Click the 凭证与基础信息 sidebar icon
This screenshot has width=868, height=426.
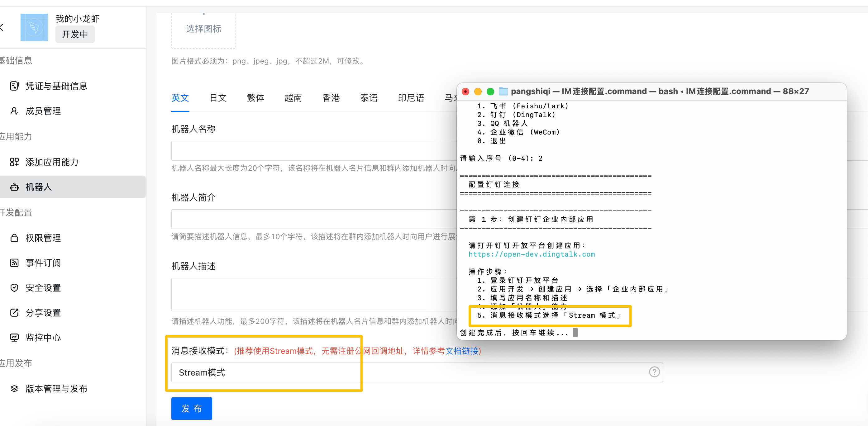(x=14, y=86)
